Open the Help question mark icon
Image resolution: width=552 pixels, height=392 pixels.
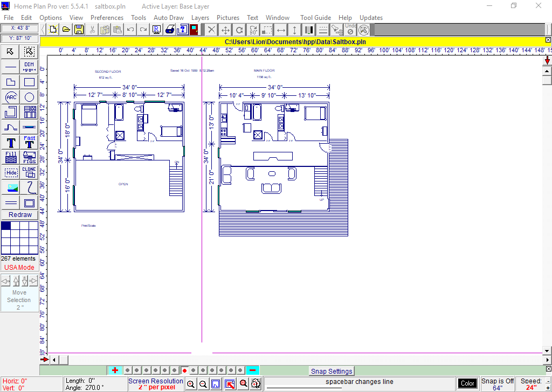click(182, 30)
